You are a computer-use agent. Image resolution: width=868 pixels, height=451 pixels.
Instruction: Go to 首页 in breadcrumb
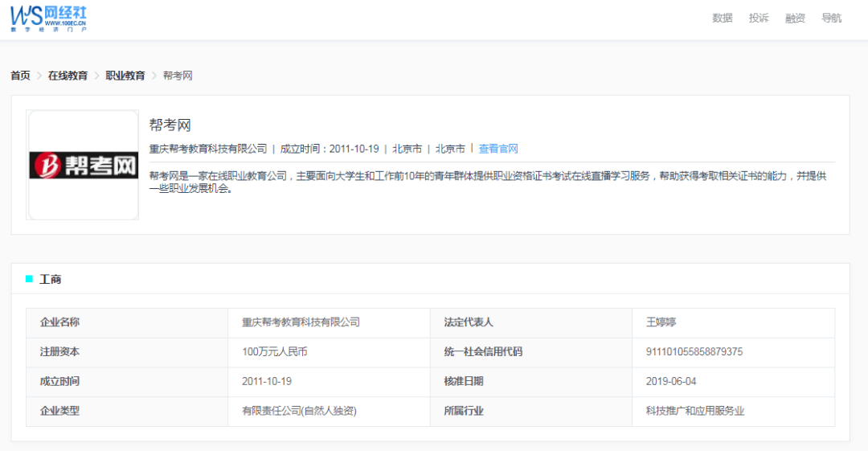(20, 76)
